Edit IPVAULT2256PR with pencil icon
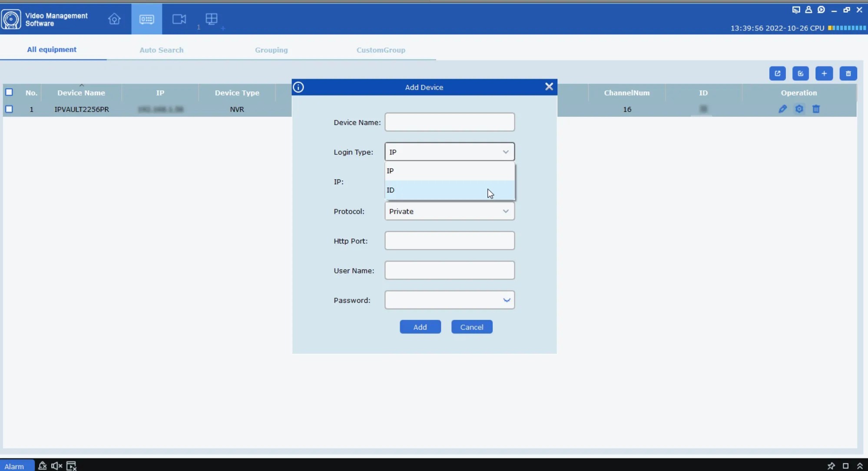The image size is (868, 471). 782,109
